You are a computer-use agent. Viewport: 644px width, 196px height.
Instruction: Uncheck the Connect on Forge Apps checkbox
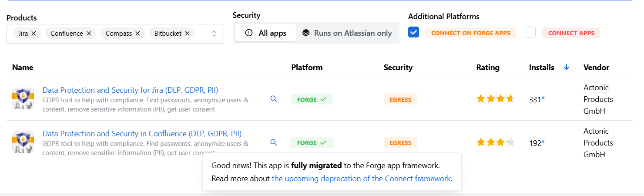coord(414,33)
